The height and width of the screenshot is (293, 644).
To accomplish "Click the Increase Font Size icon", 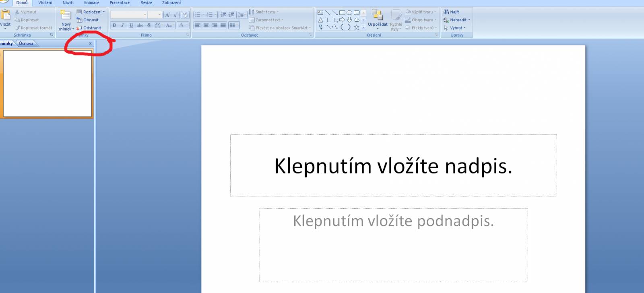I will pyautogui.click(x=167, y=15).
